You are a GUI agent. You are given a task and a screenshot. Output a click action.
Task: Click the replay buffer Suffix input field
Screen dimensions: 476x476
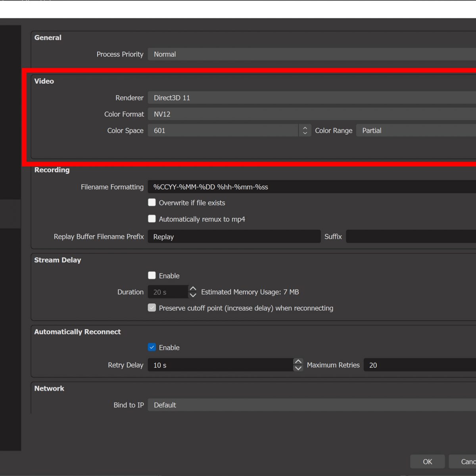coord(411,237)
